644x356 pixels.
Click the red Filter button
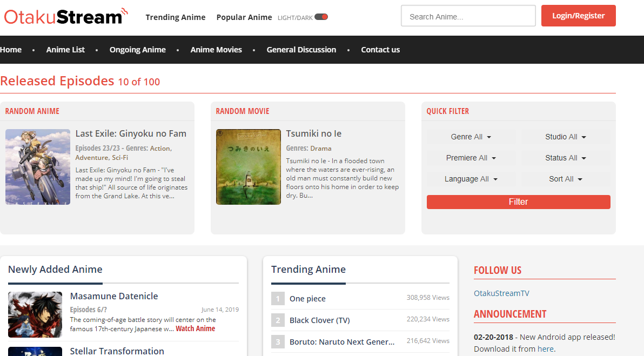518,201
